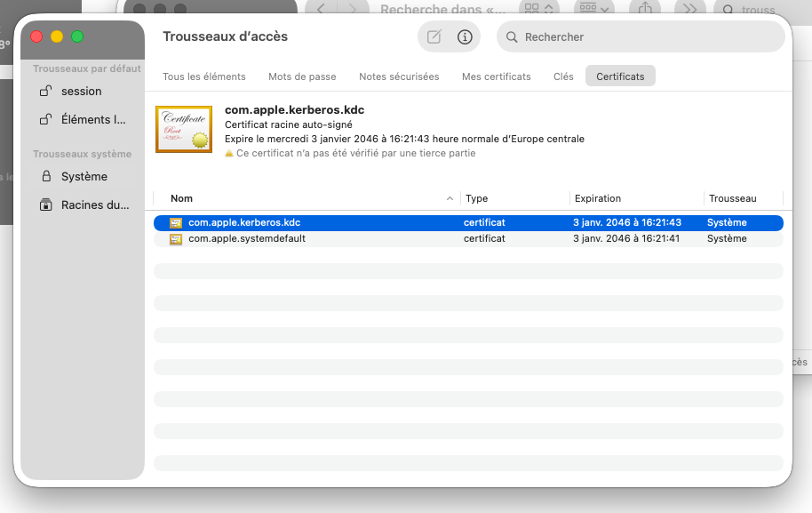
Task: Show the Clés tab
Action: [563, 76]
